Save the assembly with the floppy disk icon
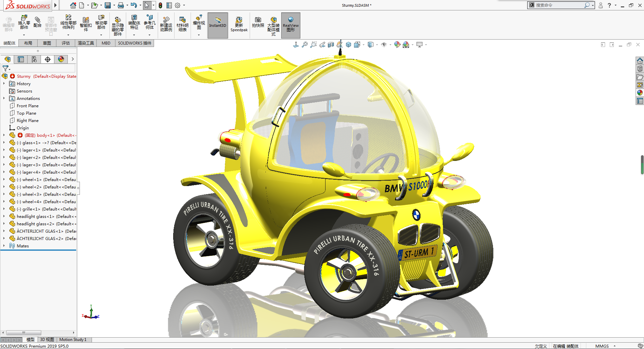This screenshot has width=644, height=349. [108, 5]
